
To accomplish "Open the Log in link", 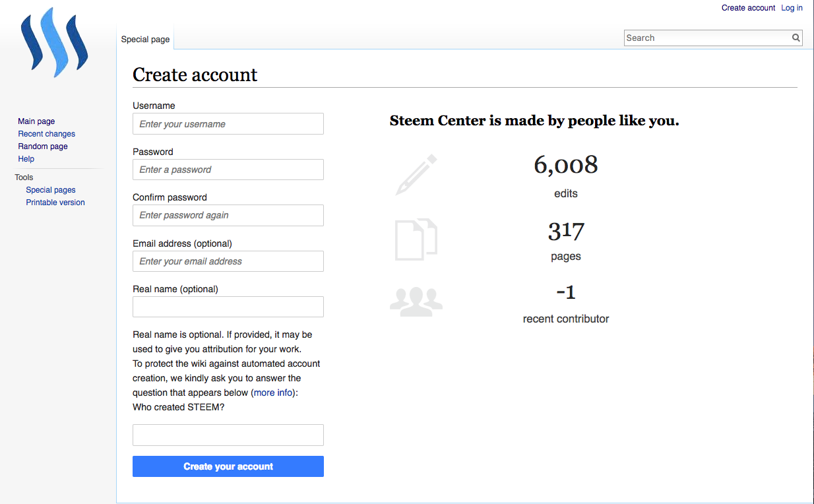I will [x=792, y=8].
